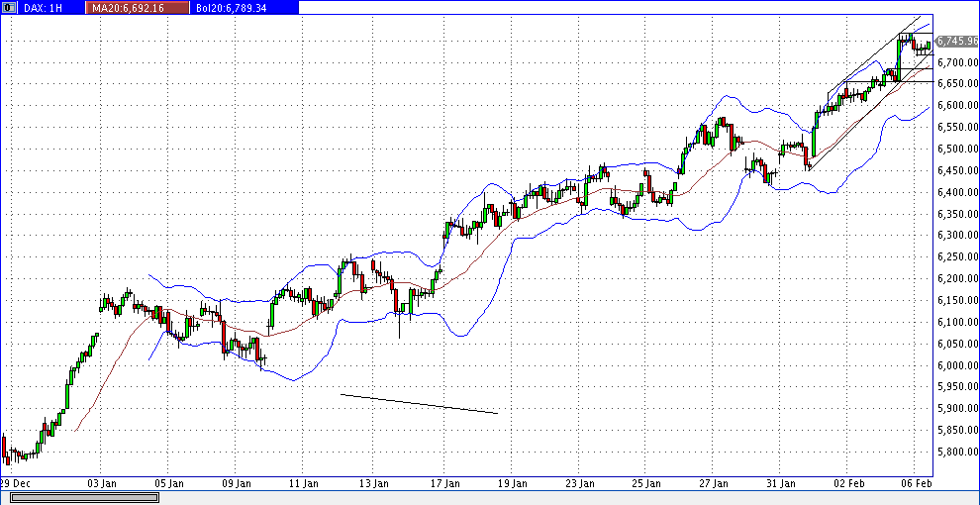Click the 6,250.00 price axis label
This screenshot has width=980, height=505.
tap(958, 256)
